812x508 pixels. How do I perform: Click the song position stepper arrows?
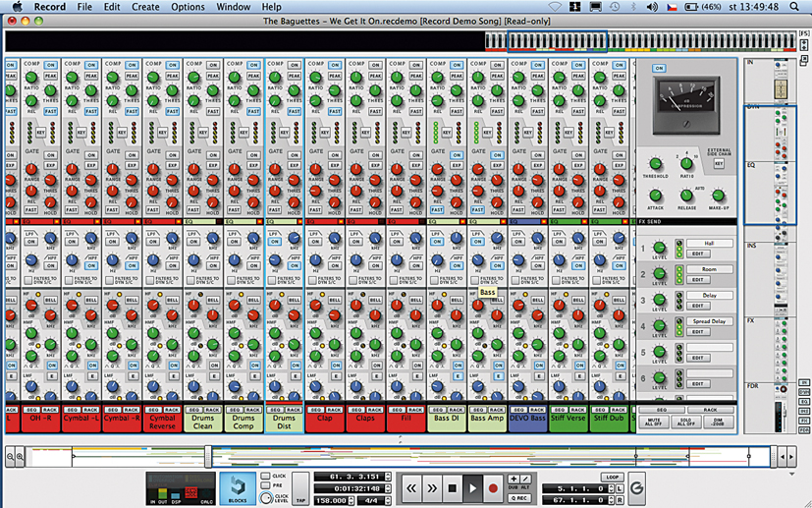[x=389, y=477]
